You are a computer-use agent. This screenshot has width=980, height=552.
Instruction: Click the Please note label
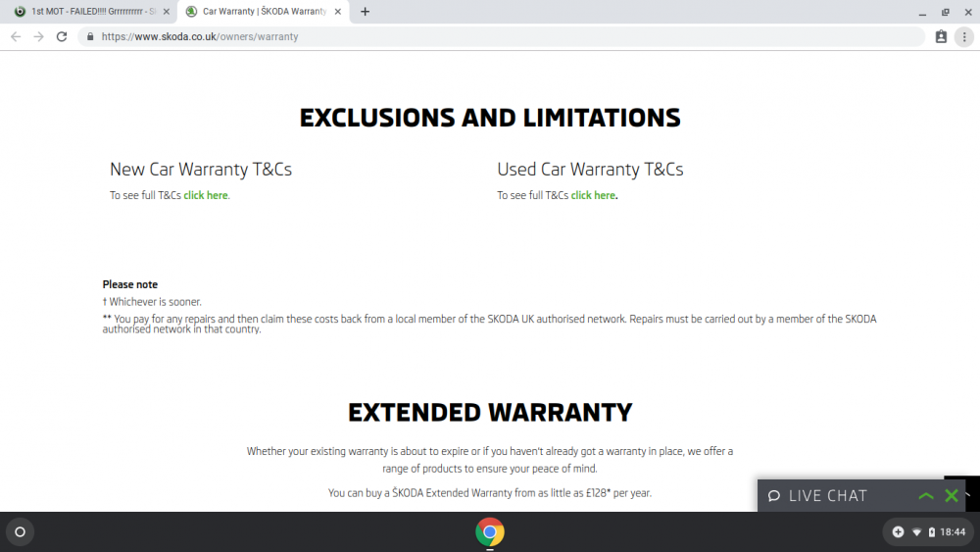[130, 284]
